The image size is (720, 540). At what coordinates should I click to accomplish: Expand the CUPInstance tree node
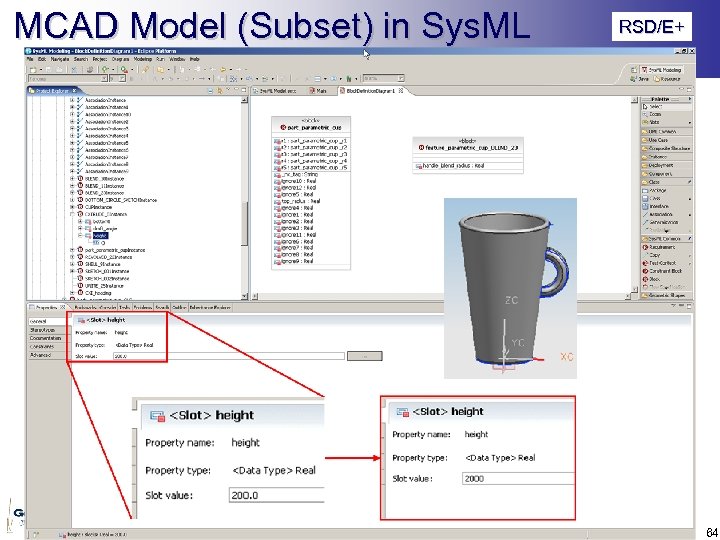(x=72, y=207)
